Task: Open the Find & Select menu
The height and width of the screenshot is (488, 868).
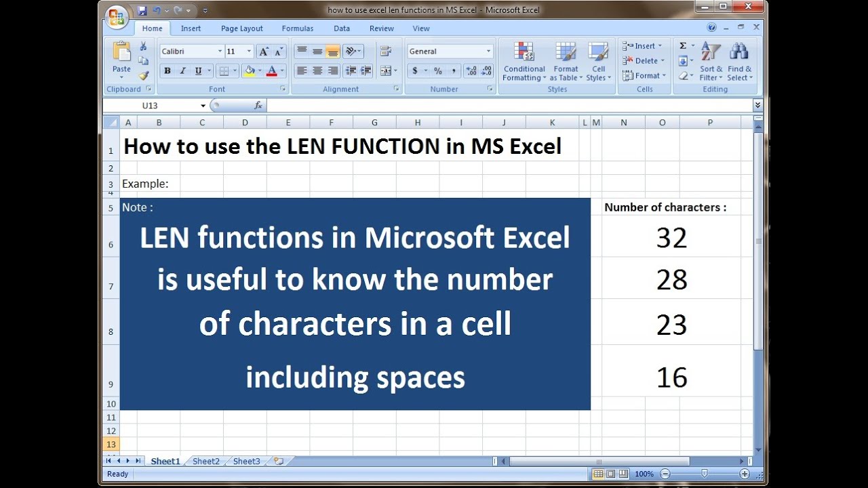Action: point(740,62)
